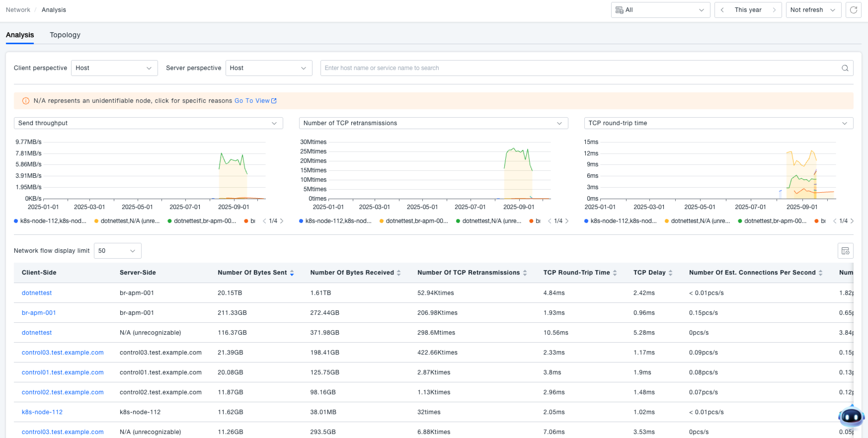Open the Not refresh interval dropdown
Viewport: 868px width, 438px height.
813,10
